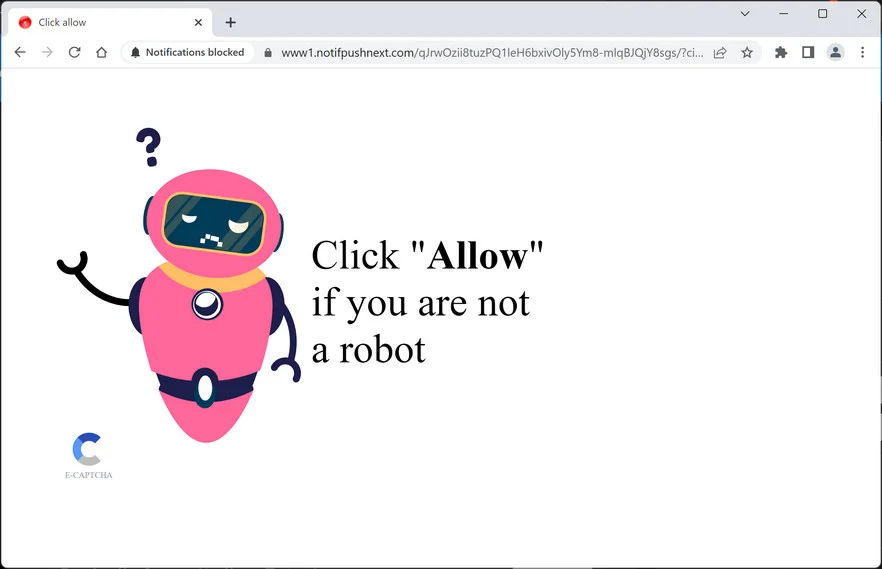Click the pink robot illustration
The width and height of the screenshot is (882, 569).
(x=179, y=305)
